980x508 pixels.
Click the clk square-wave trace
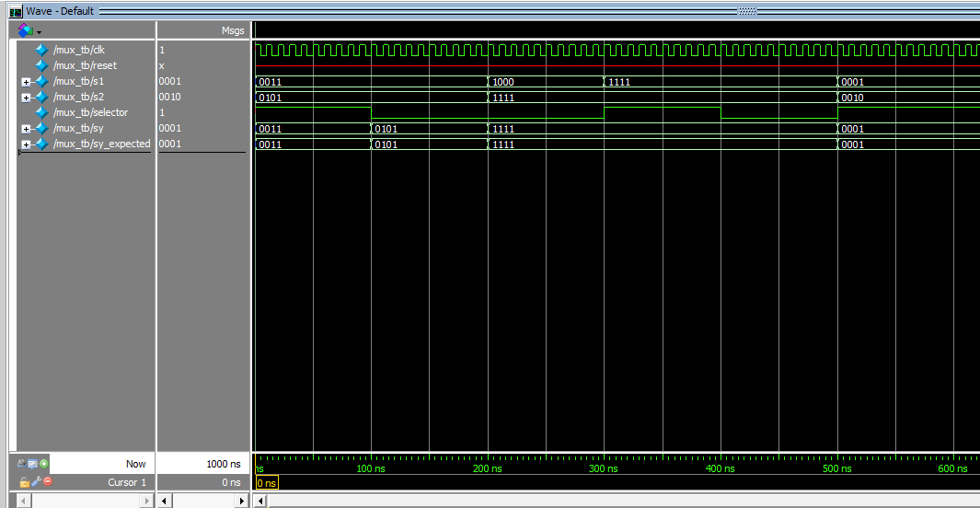(617, 50)
